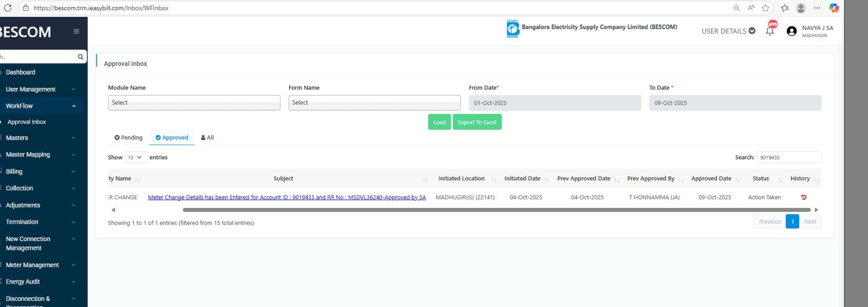Open Form Name select dropdown

(x=374, y=103)
